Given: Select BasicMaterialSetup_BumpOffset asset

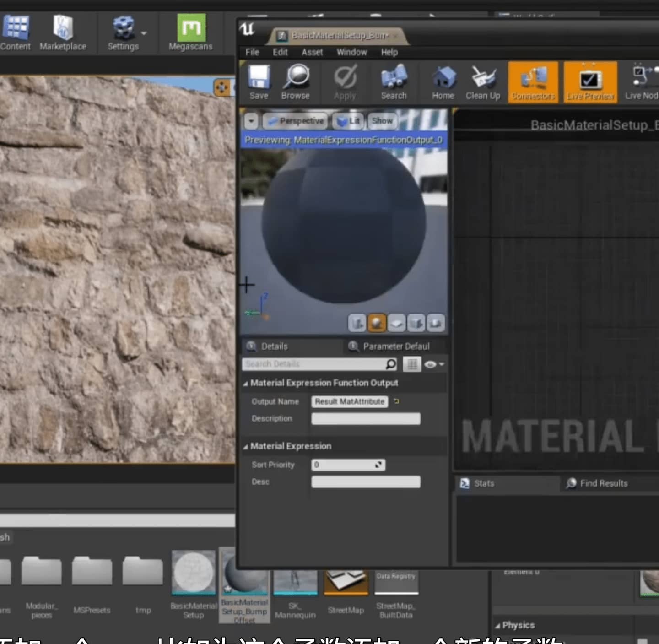Looking at the screenshot, I should coord(245,586).
